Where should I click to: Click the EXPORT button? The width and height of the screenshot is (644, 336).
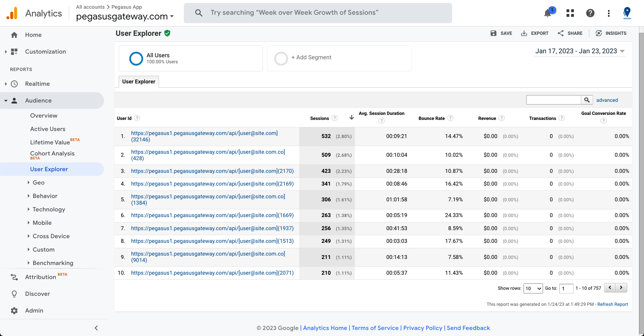click(x=535, y=33)
